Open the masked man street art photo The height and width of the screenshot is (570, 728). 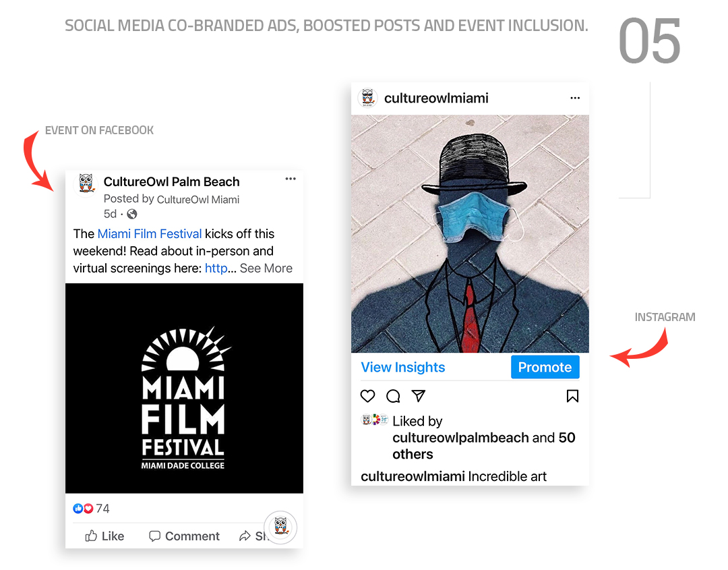click(x=470, y=233)
